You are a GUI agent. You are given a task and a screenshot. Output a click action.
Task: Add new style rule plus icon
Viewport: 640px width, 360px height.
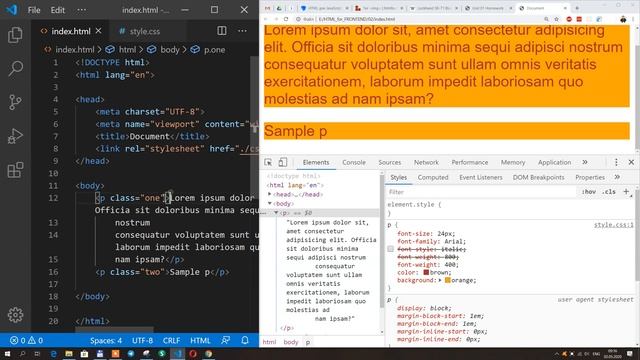[x=626, y=191]
